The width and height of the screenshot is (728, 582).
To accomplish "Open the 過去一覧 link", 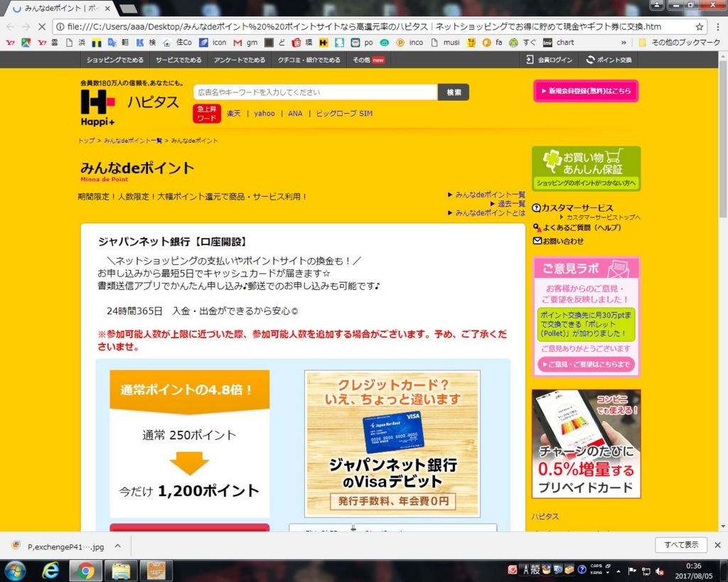I will [x=511, y=204].
